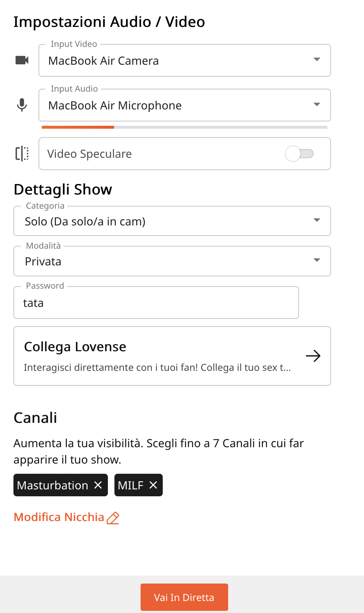Focus the Password field containing tata

point(156,303)
